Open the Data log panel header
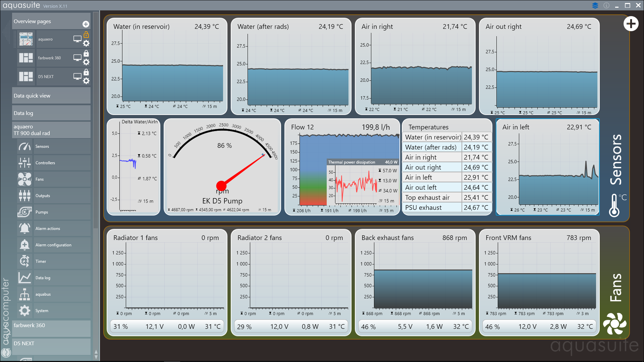The image size is (644, 362). (x=51, y=113)
